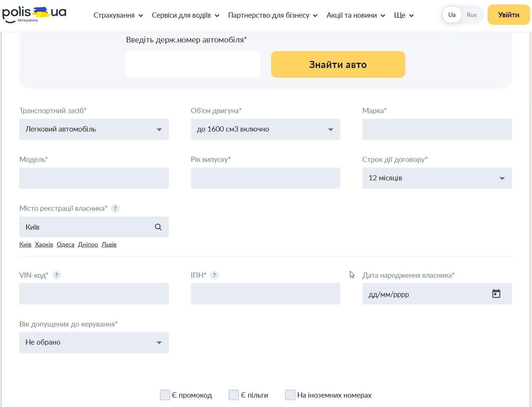Expand Вік допущених до керування dropdown
This screenshot has height=407, width=532.
pyautogui.click(x=94, y=342)
